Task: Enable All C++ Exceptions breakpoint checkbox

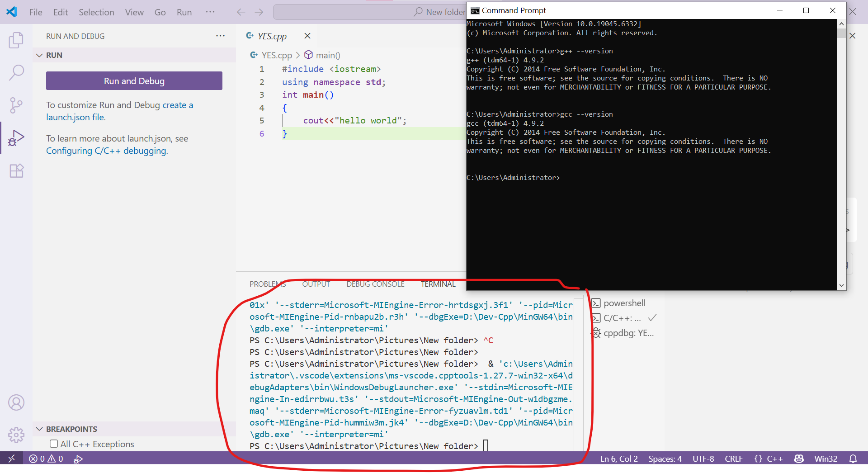Action: (x=54, y=444)
